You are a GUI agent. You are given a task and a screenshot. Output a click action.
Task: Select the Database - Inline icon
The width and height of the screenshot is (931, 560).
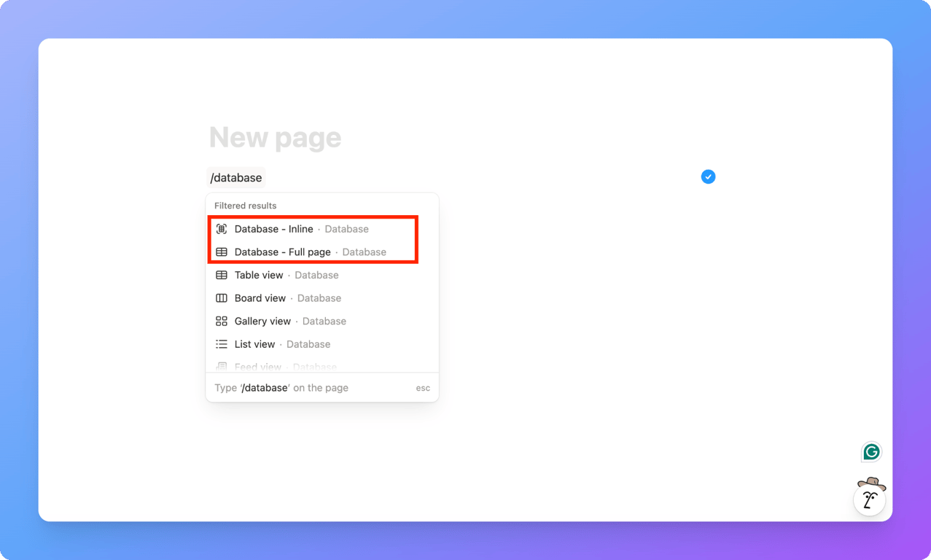point(221,228)
